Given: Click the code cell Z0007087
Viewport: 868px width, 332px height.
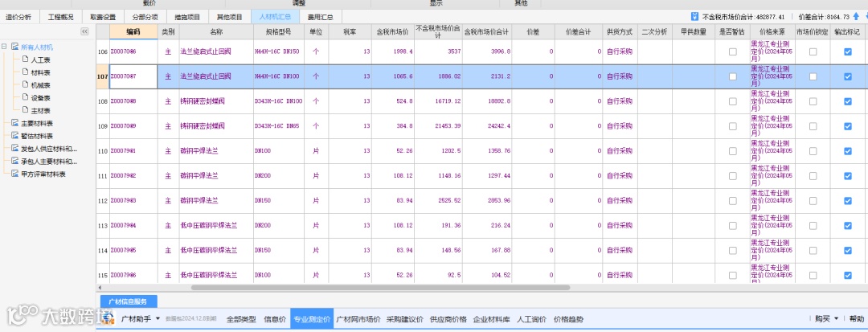Looking at the screenshot, I should click(133, 76).
